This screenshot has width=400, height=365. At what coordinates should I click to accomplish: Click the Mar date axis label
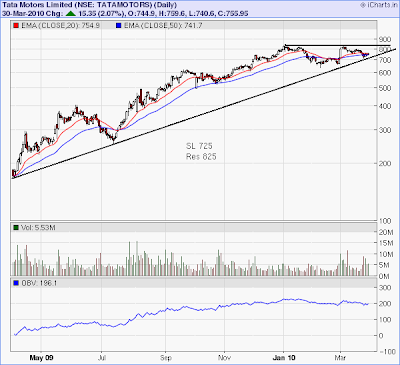[340, 358]
